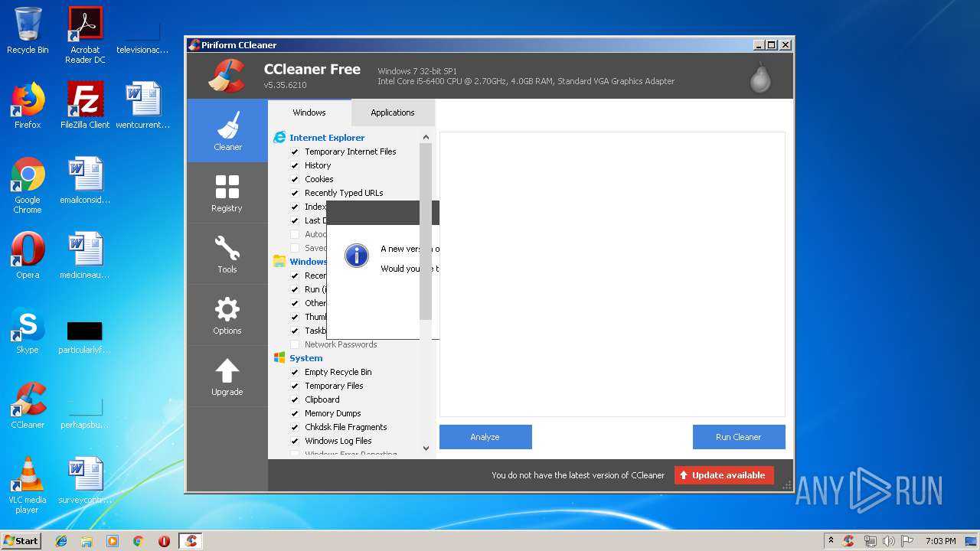980x551 pixels.
Task: Click the Update available button
Action: coord(724,475)
